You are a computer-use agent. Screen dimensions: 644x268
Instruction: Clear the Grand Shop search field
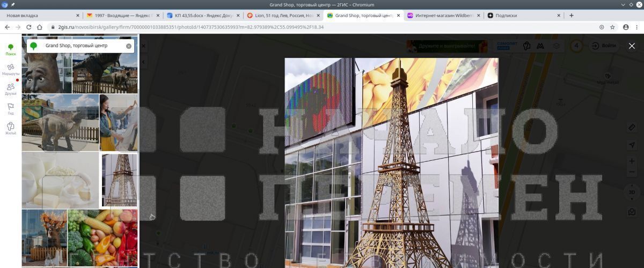pyautogui.click(x=129, y=46)
